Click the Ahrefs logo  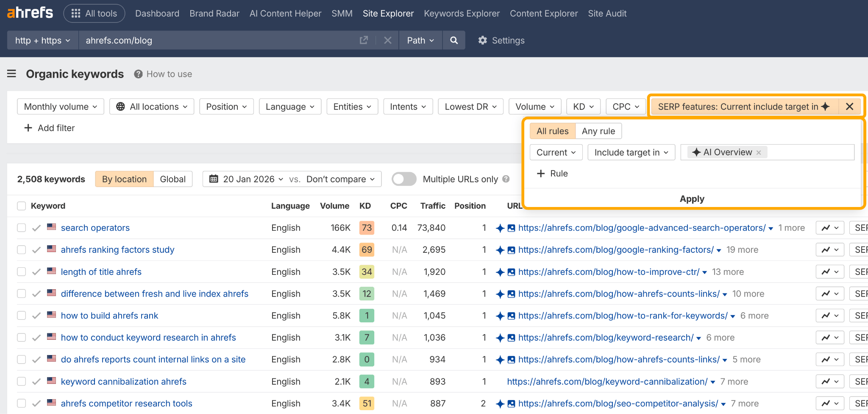coord(30,12)
